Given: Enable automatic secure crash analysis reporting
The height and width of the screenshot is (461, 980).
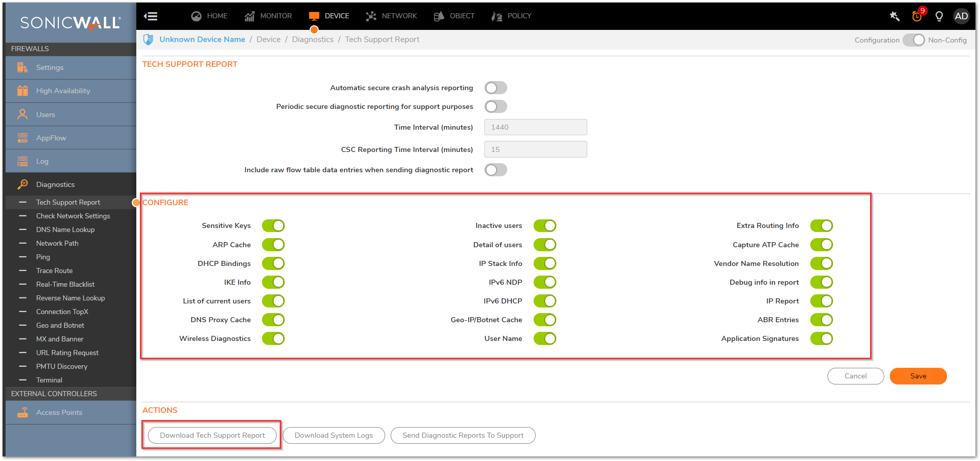Looking at the screenshot, I should (496, 88).
